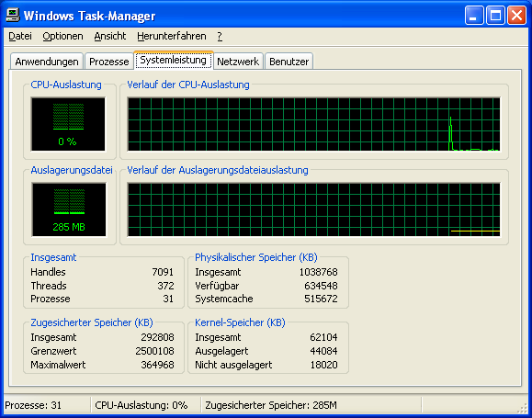Open the ? help menu
The height and width of the screenshot is (418, 532).
click(x=220, y=36)
